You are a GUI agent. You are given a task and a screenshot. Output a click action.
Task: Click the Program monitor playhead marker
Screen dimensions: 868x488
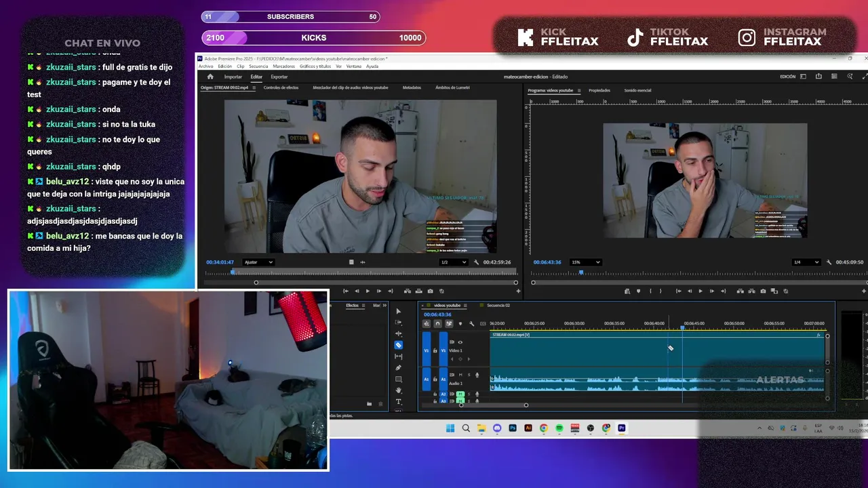coord(581,272)
